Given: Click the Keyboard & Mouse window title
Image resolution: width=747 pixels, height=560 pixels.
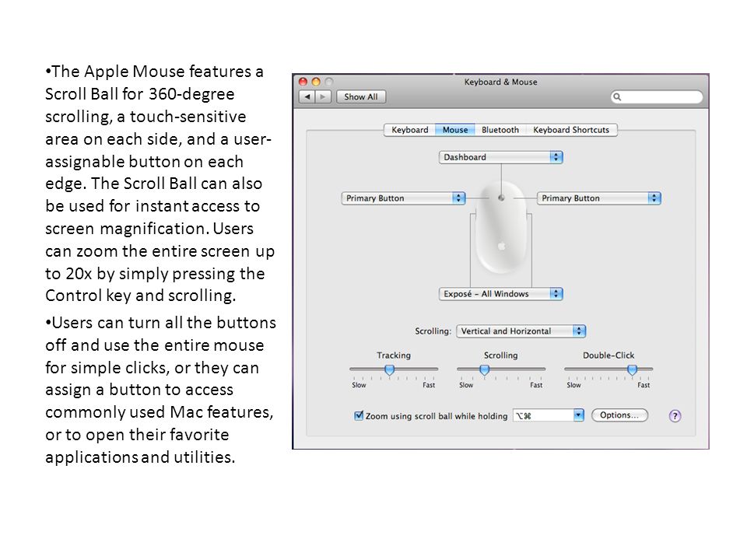Looking at the screenshot, I should (x=500, y=82).
